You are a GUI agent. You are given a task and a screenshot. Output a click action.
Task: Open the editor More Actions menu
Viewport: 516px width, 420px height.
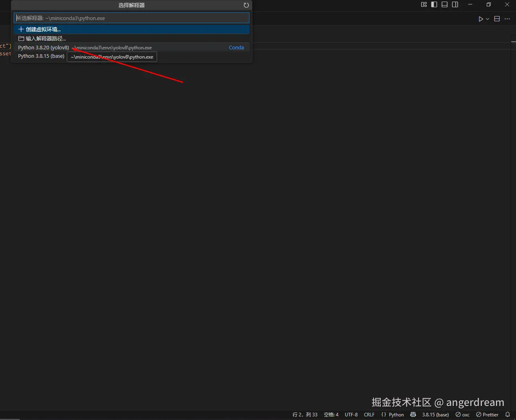tap(507, 19)
